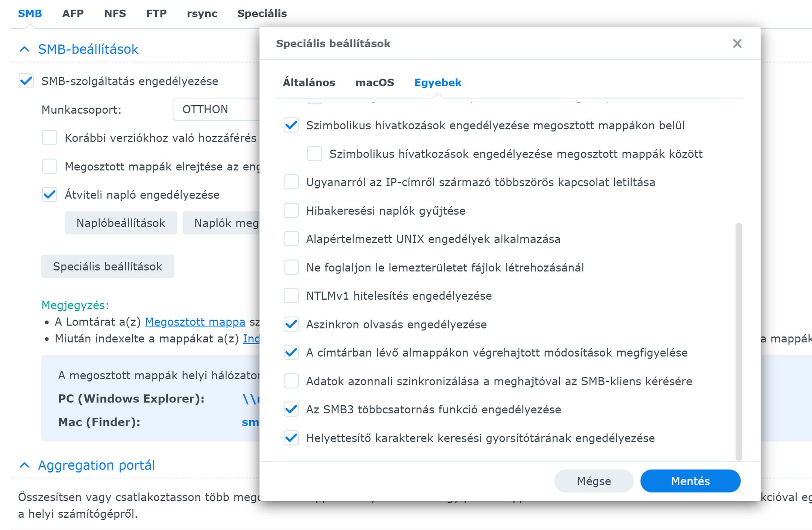Enable NTLMv1 hitelesítés engedélyezése
The height and width of the screenshot is (530, 812).
291,296
